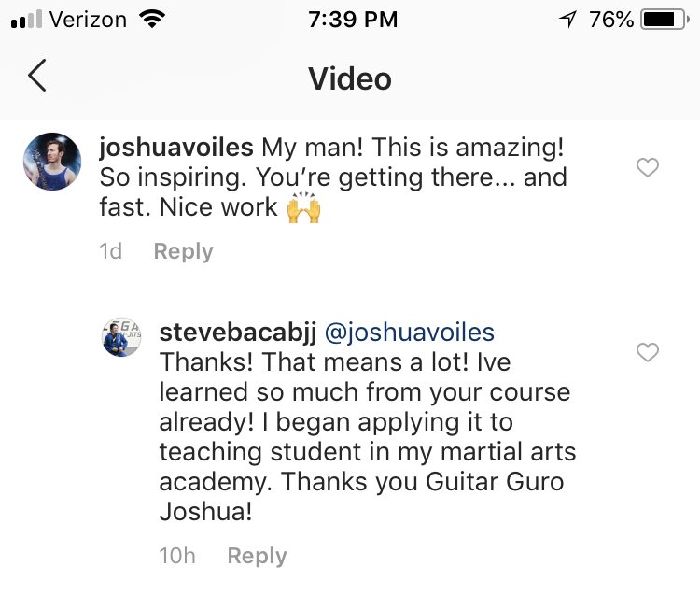700x595 pixels.
Task: Open stevebacabjj profile picture
Action: click(x=120, y=337)
